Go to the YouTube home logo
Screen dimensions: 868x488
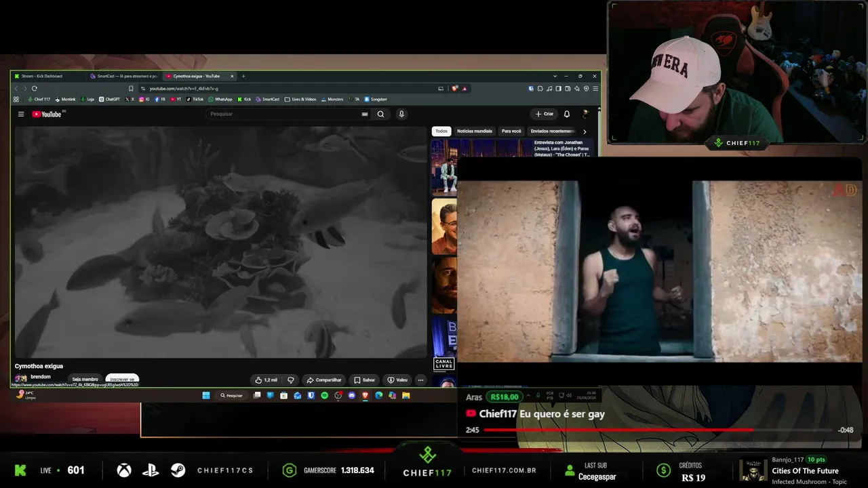click(x=47, y=114)
